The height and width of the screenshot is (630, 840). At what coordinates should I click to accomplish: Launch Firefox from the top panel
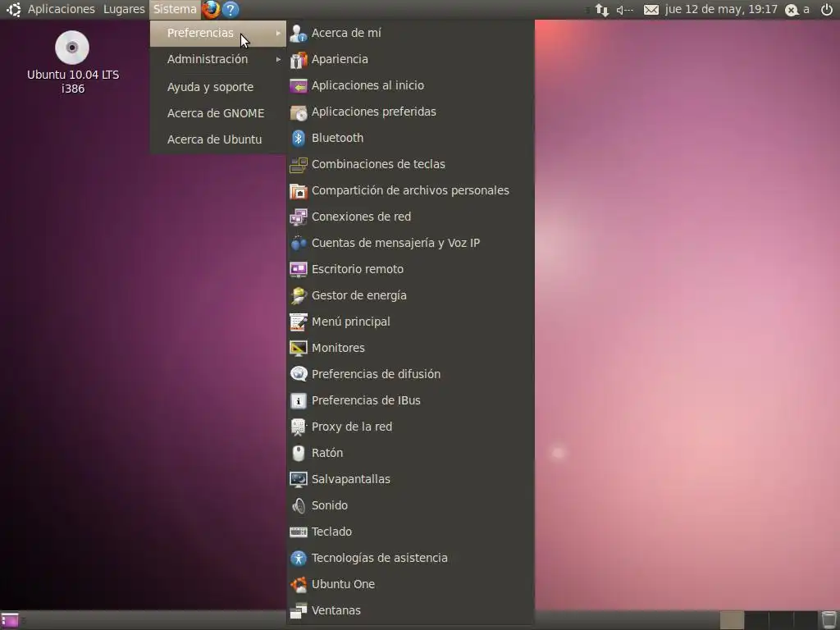click(x=211, y=10)
